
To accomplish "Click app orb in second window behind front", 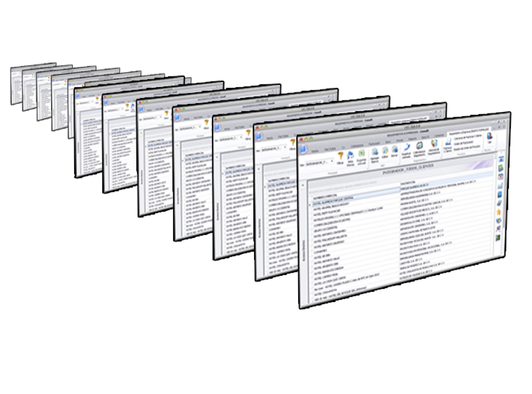I will coord(259,136).
